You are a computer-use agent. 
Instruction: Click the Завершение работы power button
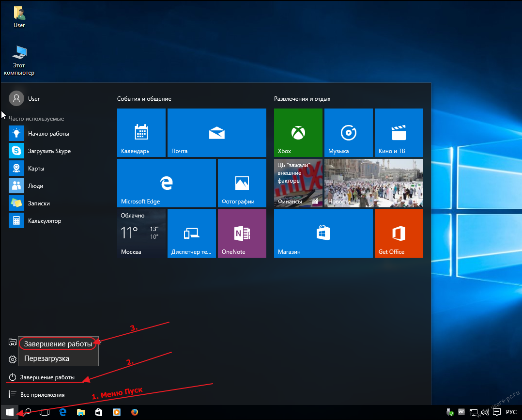pos(42,377)
